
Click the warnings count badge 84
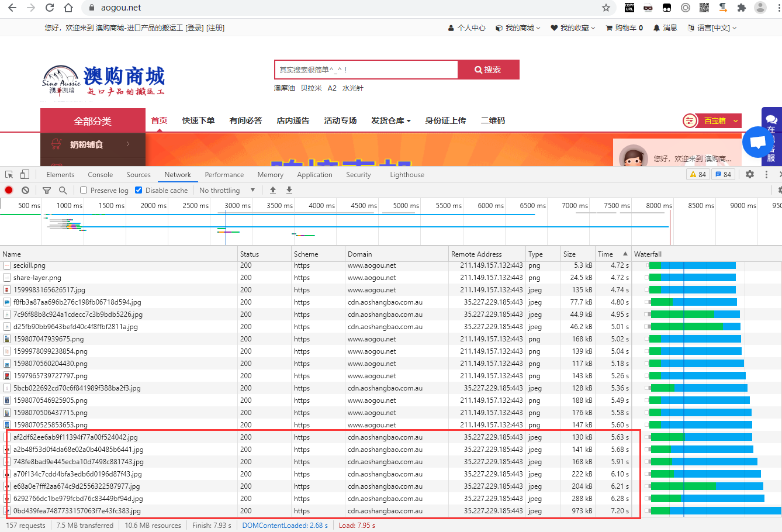[698, 174]
